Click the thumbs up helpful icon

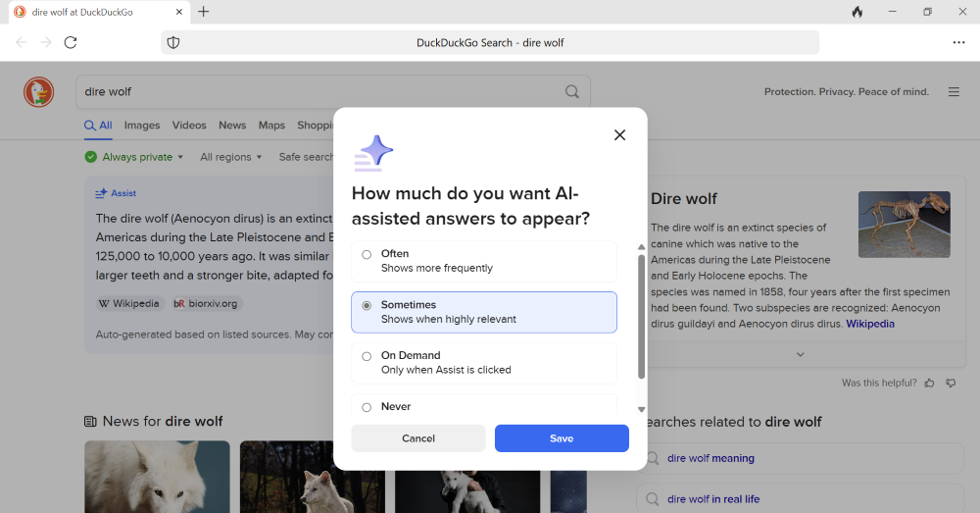click(x=930, y=383)
